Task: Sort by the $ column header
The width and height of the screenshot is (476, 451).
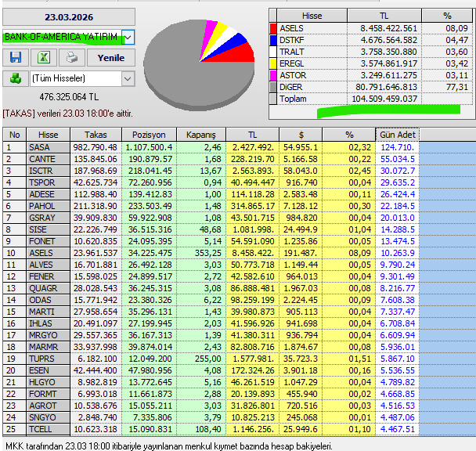Action: coord(301,135)
